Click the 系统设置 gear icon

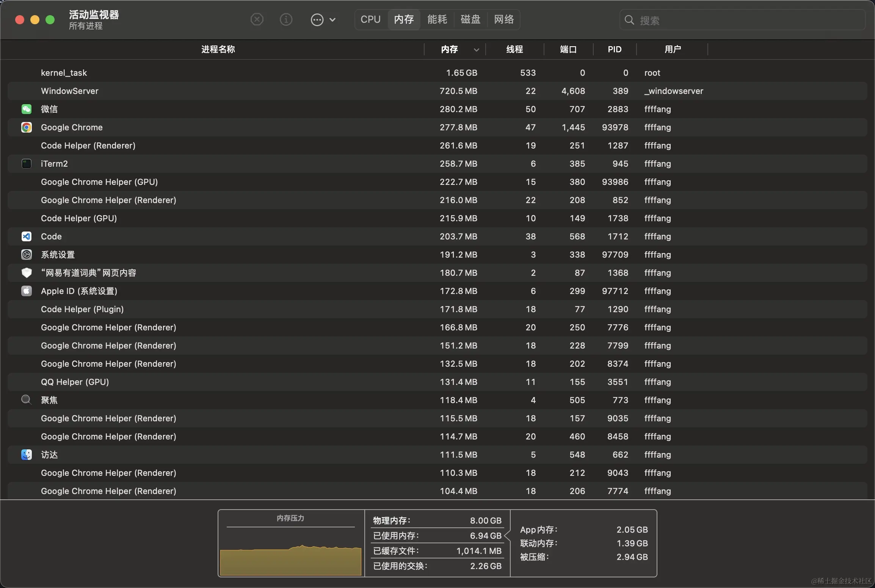tap(26, 255)
